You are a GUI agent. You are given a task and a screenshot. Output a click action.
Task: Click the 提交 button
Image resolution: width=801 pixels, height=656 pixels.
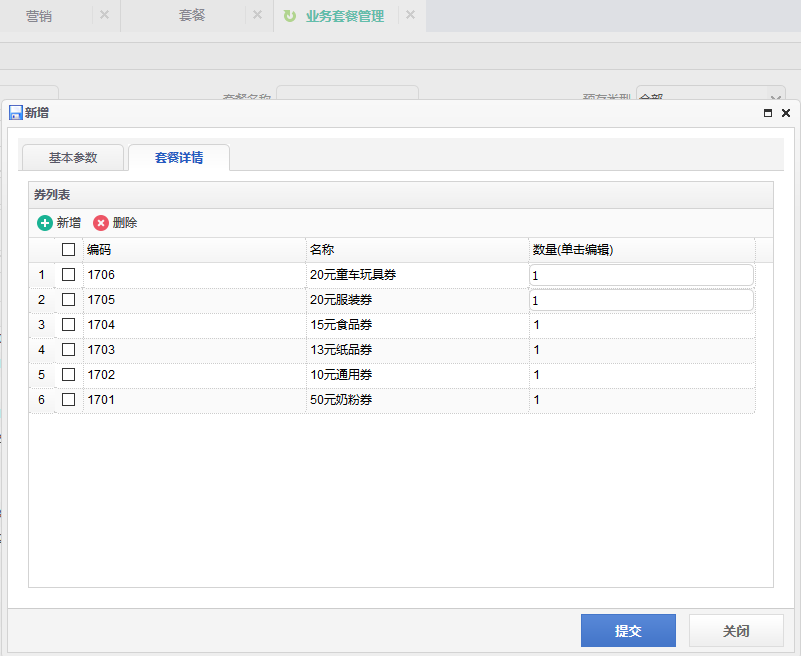[x=628, y=631]
